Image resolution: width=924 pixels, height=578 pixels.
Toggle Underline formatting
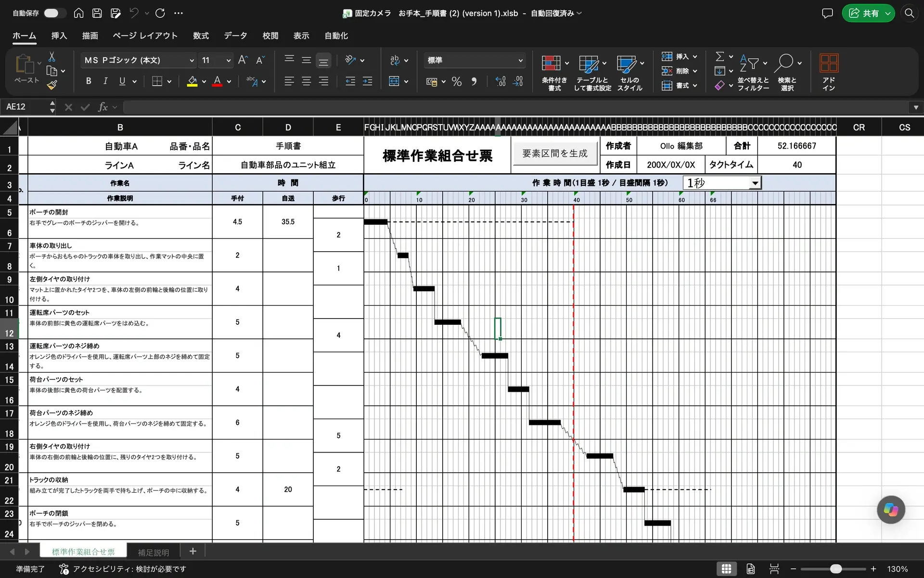pos(122,81)
